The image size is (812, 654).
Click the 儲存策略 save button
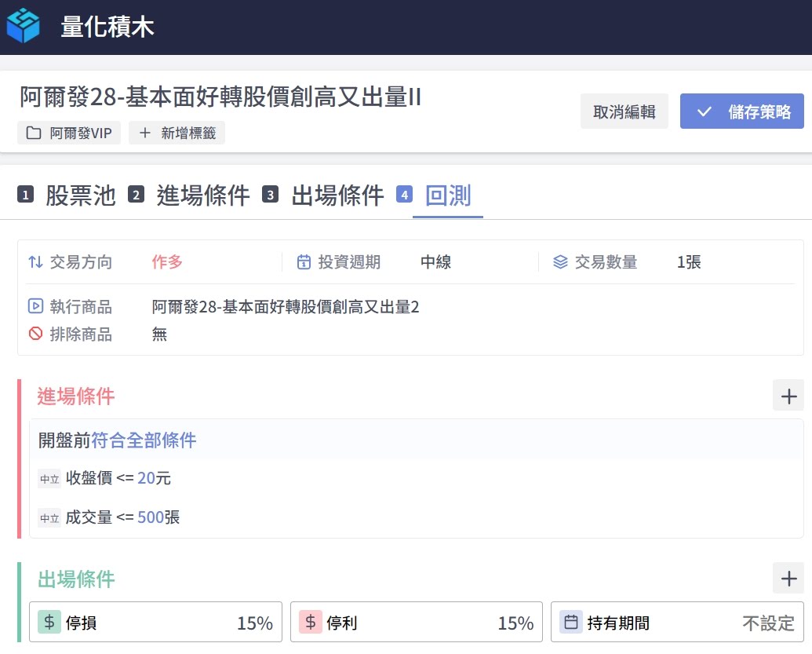pyautogui.click(x=741, y=111)
